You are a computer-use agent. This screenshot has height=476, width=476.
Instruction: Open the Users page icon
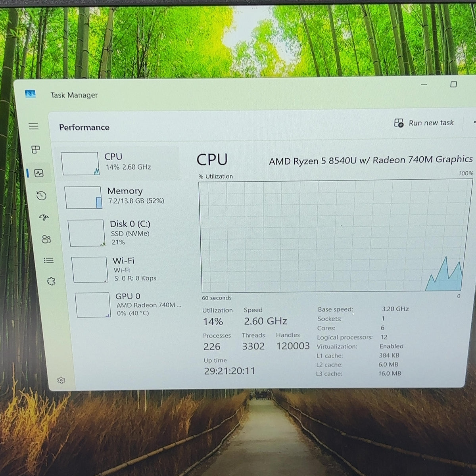point(46,239)
